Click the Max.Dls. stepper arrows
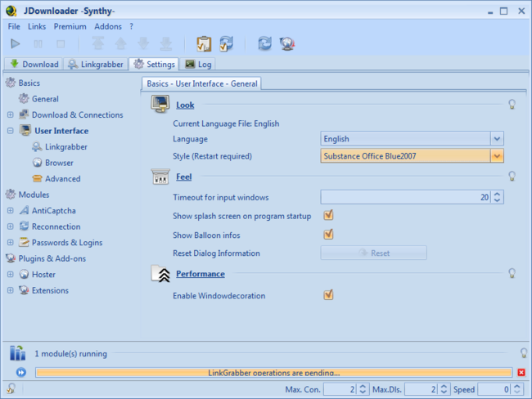Image resolution: width=532 pixels, height=399 pixels. pos(444,389)
